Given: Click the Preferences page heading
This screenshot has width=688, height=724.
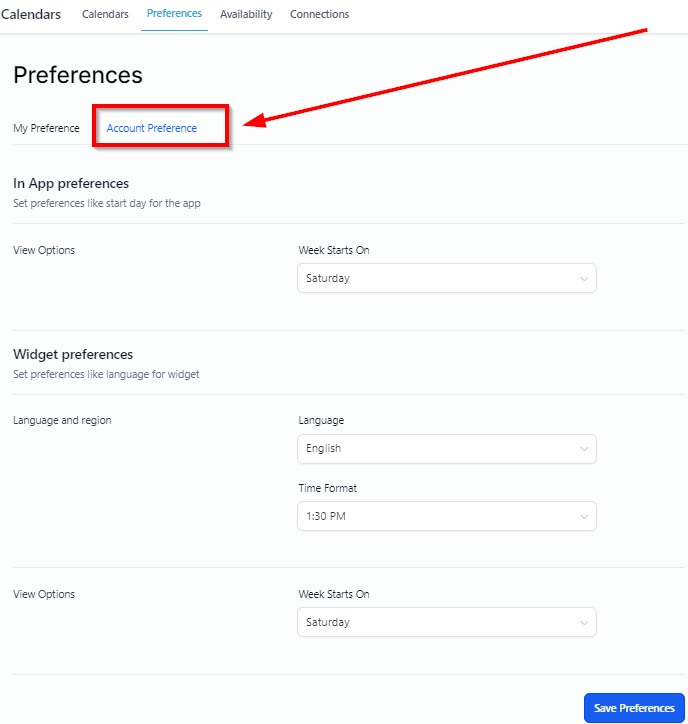Looking at the screenshot, I should click(78, 75).
